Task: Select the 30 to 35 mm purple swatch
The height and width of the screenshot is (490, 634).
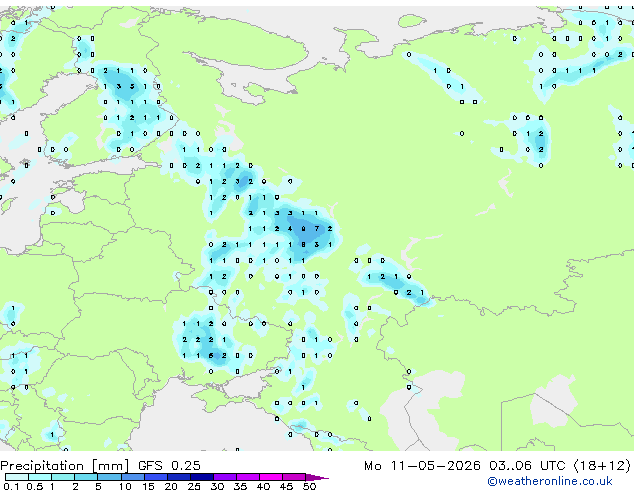Action: tap(225, 477)
